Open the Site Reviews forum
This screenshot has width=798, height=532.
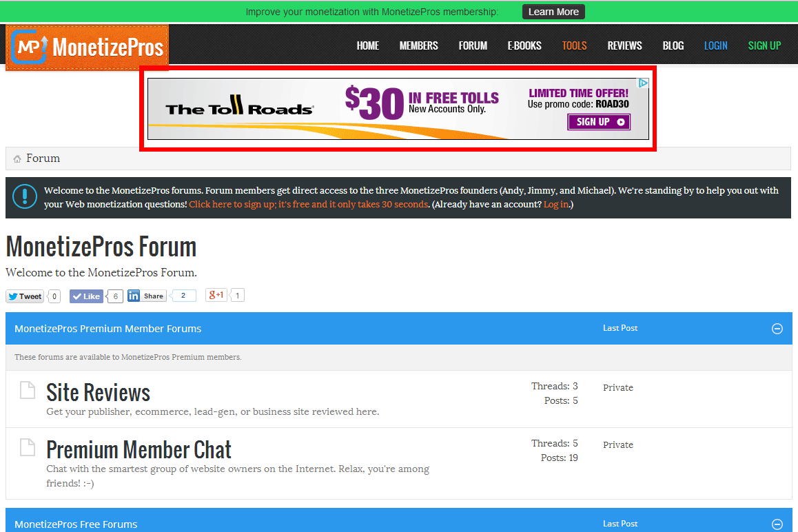pyautogui.click(x=98, y=393)
